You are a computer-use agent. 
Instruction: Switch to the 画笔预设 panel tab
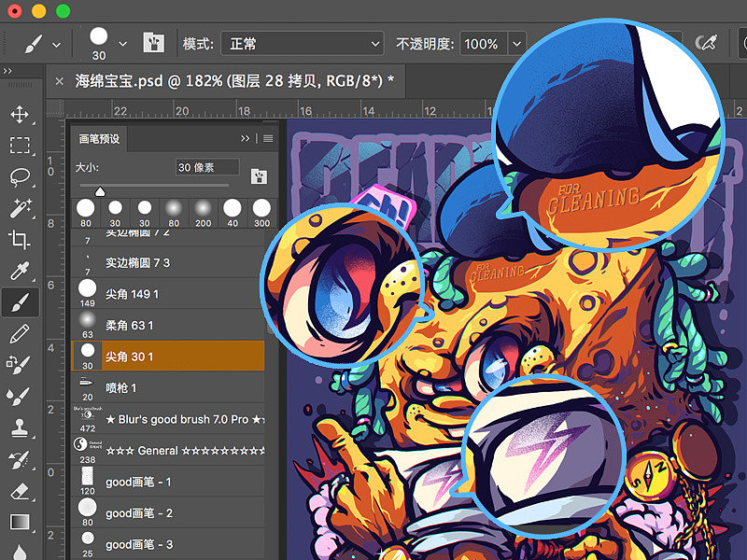pyautogui.click(x=98, y=140)
